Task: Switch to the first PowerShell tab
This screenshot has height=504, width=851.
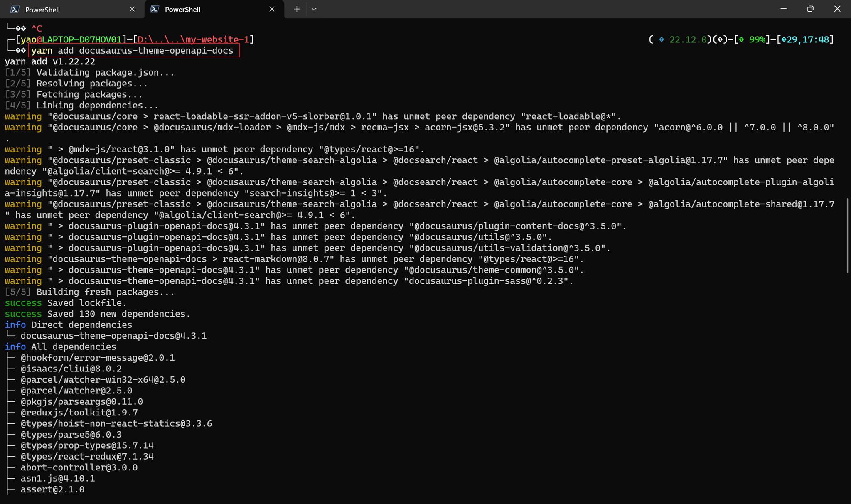Action: click(71, 9)
